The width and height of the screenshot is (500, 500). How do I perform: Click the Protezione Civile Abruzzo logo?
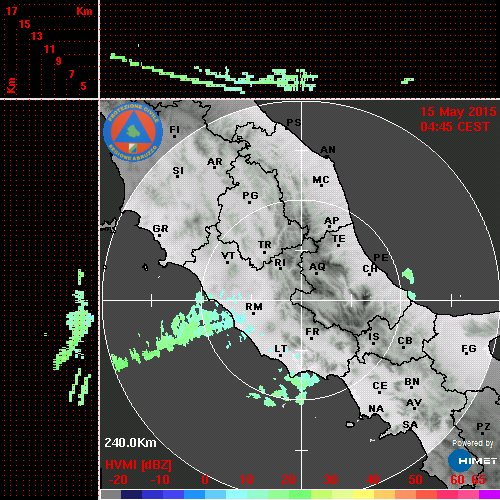pos(133,133)
